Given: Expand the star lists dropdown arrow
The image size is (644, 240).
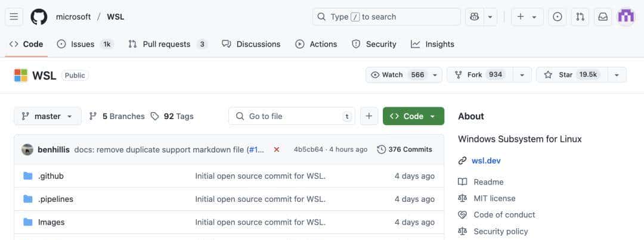Looking at the screenshot, I should tap(617, 74).
